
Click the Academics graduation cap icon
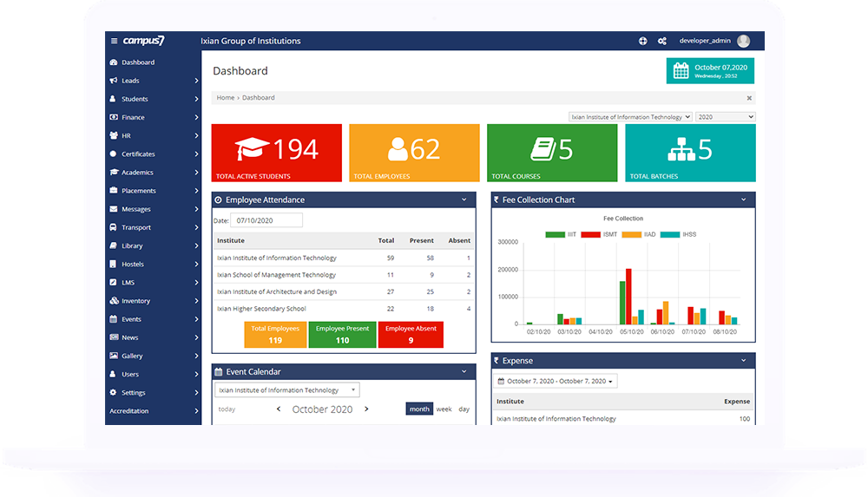[114, 172]
